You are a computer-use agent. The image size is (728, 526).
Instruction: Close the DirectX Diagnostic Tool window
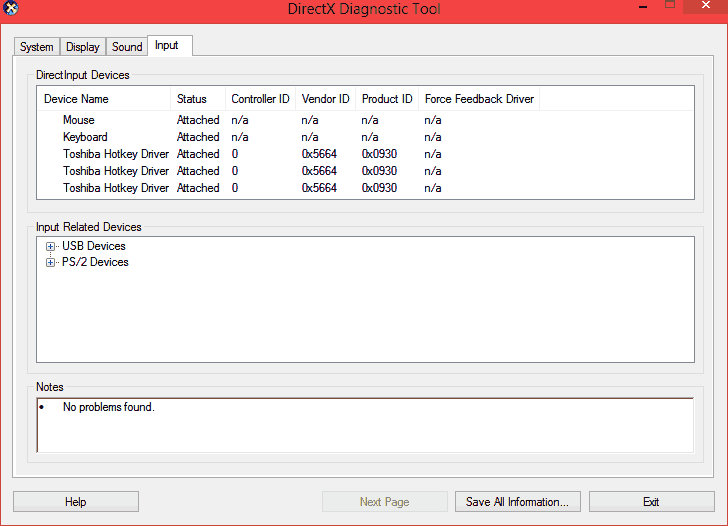coord(706,6)
